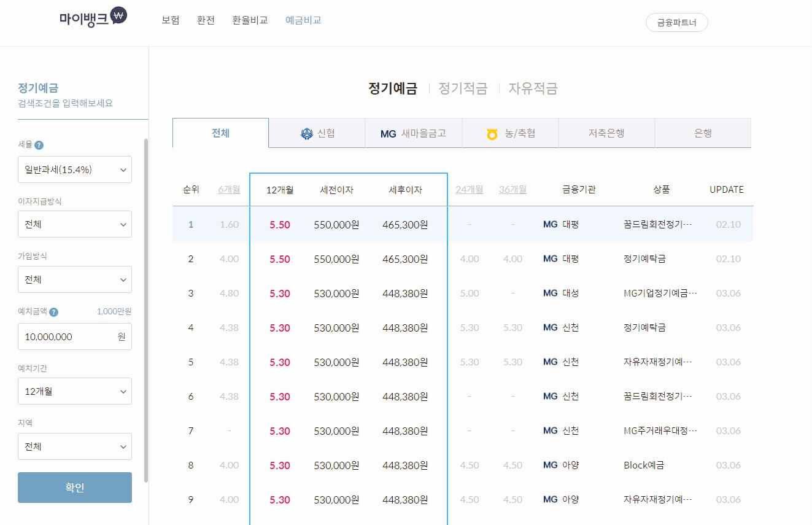Open the 보험 menu
812x525 pixels.
[x=171, y=20]
